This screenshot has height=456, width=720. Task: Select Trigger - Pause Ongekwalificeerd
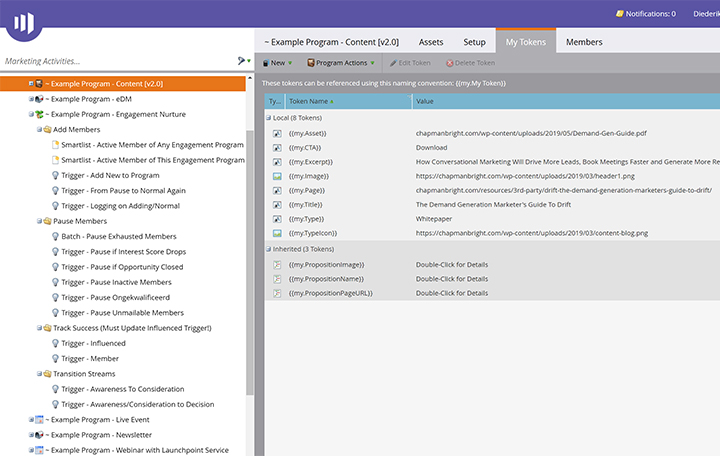(x=116, y=297)
